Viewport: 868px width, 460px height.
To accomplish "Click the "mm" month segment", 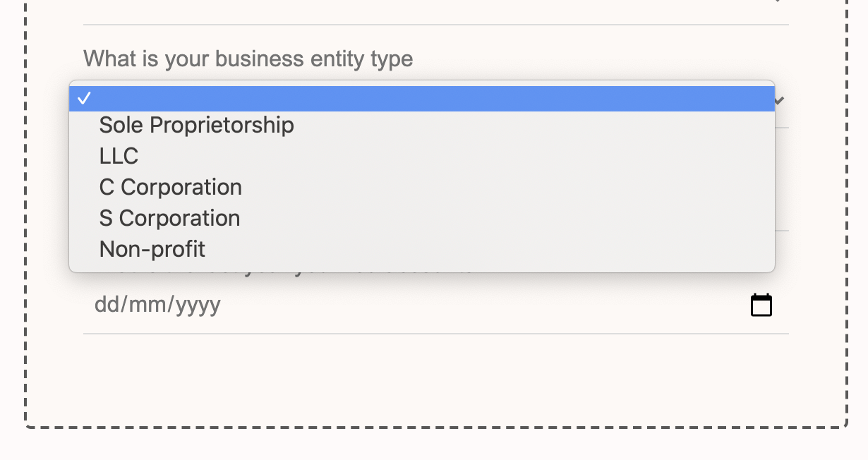I will tap(145, 305).
